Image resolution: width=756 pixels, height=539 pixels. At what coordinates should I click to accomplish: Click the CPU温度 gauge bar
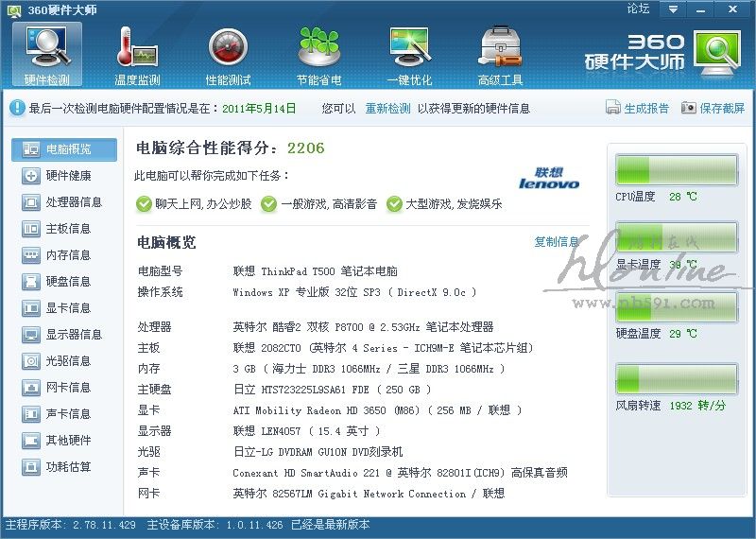pyautogui.click(x=677, y=170)
